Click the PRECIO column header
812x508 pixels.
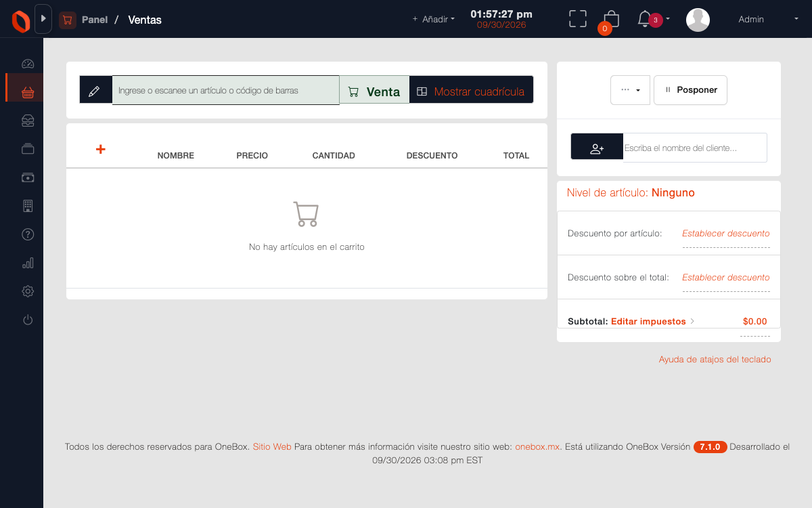[x=252, y=156]
